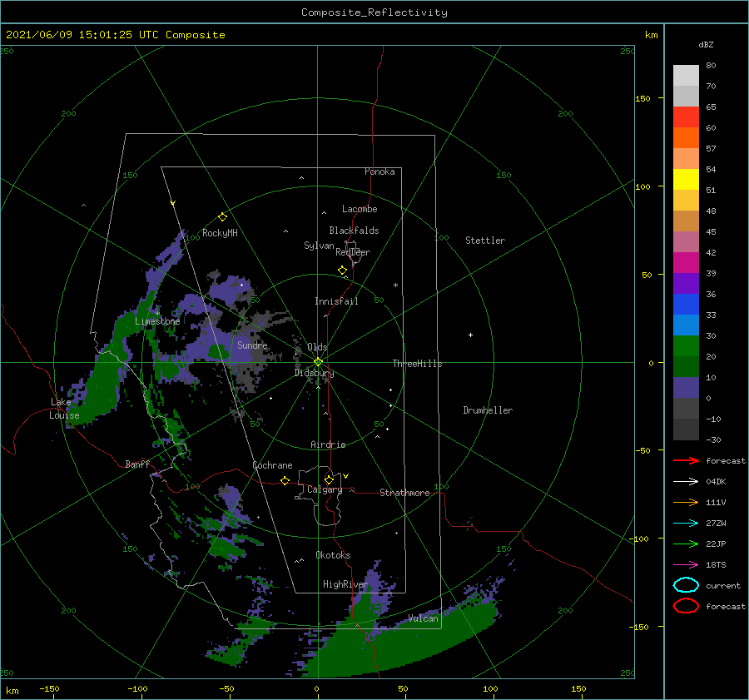
Task: Click the white 04DK arrow in legend
Action: [686, 481]
